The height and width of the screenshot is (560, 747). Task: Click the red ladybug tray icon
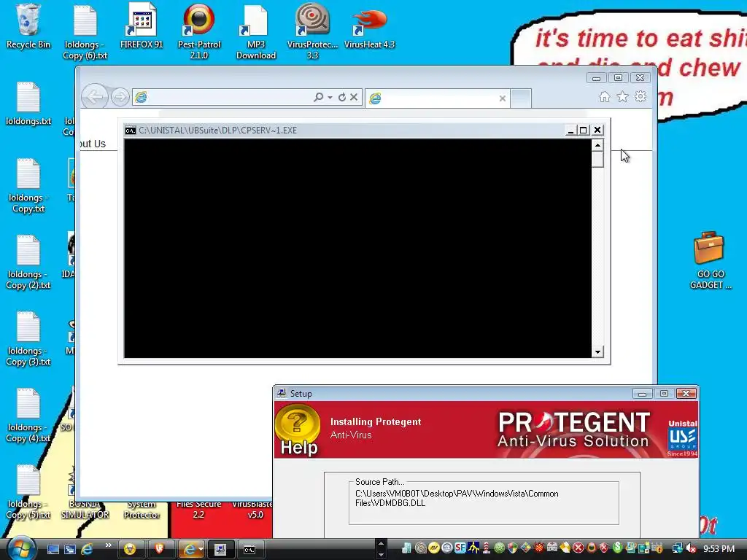click(x=539, y=548)
